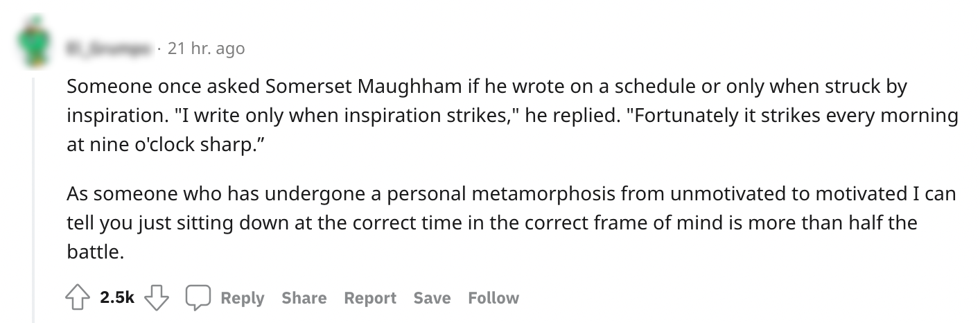Save the comment for later

click(x=432, y=298)
